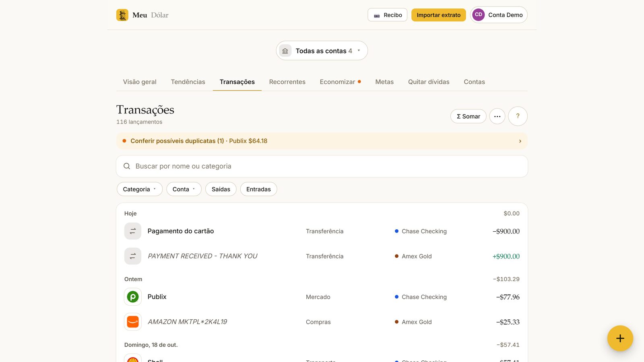Image resolution: width=644 pixels, height=362 pixels.
Task: Click the question mark help icon
Action: click(x=518, y=116)
